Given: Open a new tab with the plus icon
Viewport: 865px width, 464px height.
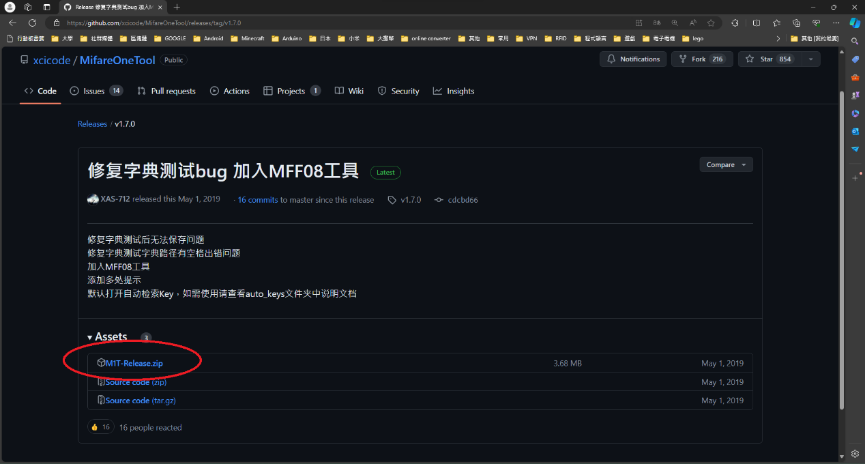Looking at the screenshot, I should tap(177, 7).
